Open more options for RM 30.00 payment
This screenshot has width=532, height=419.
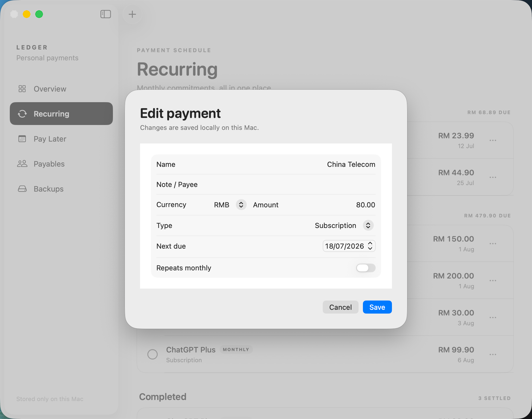(493, 318)
